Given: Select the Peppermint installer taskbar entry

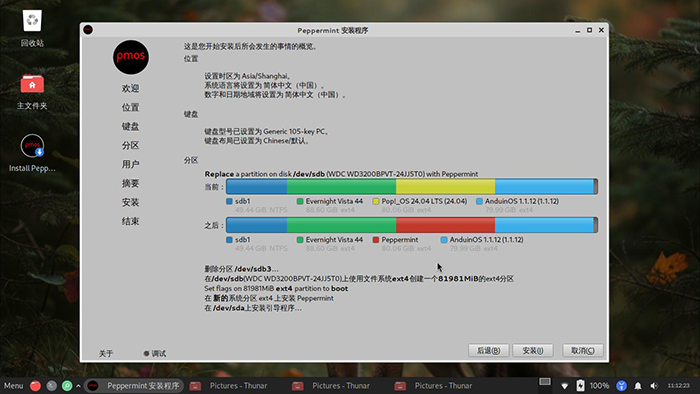Looking at the screenshot, I should (x=134, y=386).
